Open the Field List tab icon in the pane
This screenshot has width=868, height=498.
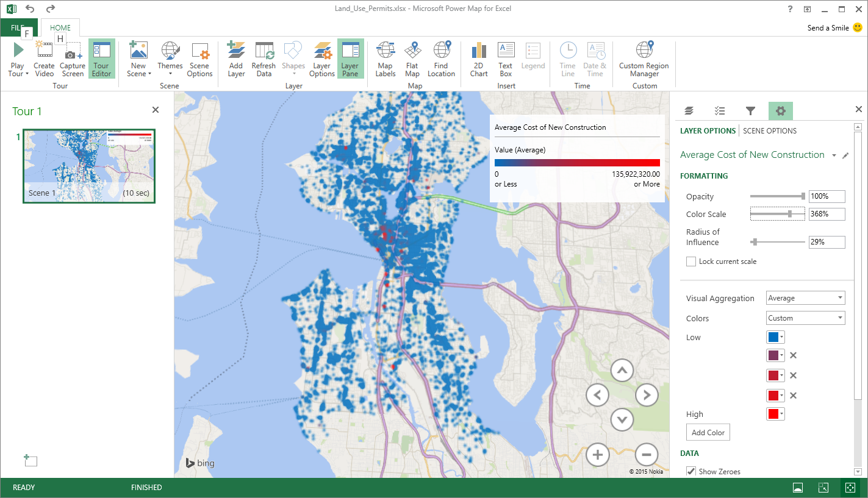[x=720, y=110]
